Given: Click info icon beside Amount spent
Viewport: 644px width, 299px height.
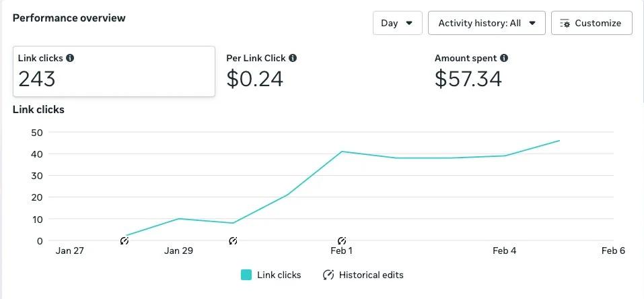Looking at the screenshot, I should [504, 59].
